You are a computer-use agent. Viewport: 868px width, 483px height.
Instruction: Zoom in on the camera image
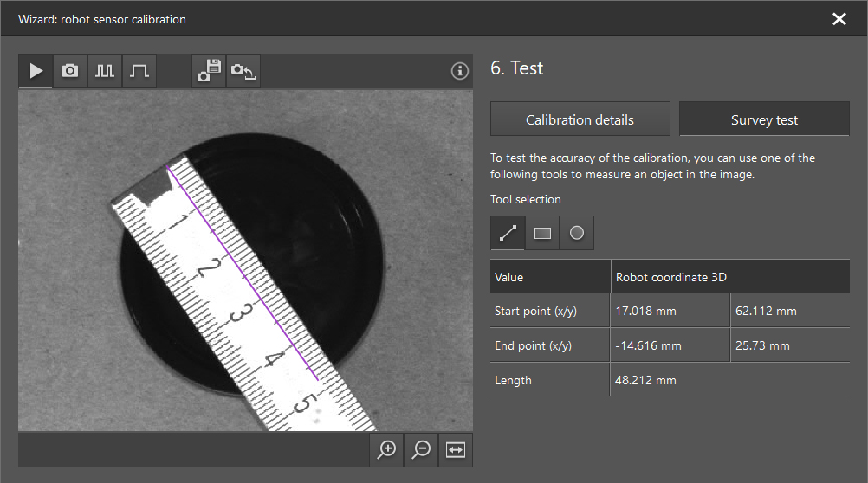click(x=387, y=449)
